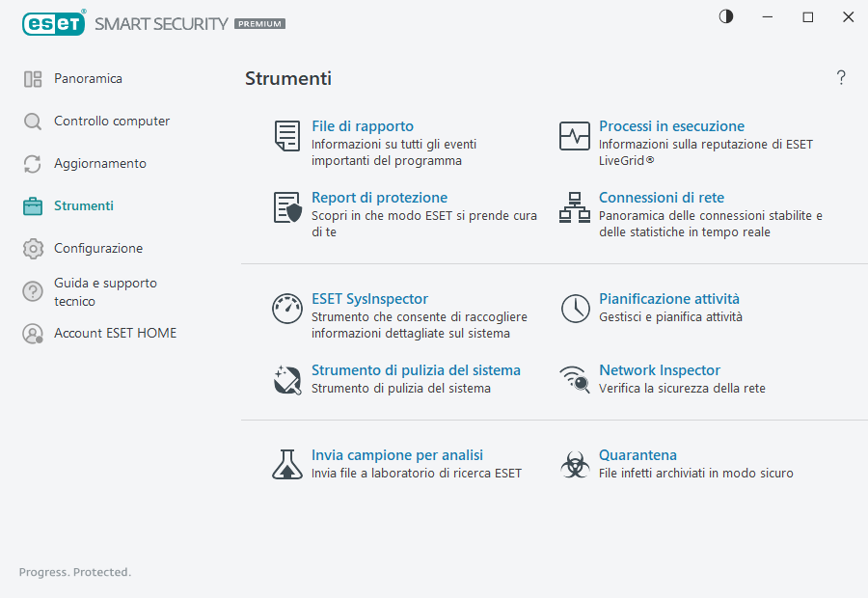Click the Report di protezione shield icon
This screenshot has height=598, width=868.
coord(286,207)
